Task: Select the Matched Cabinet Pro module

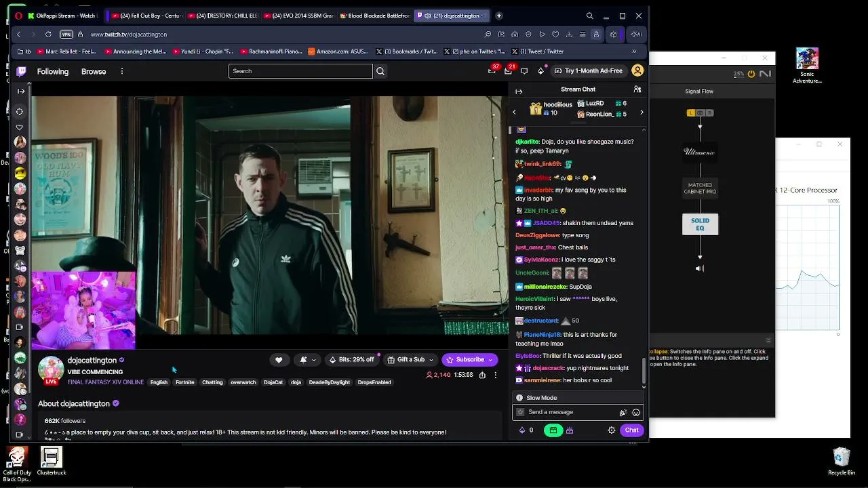Action: pyautogui.click(x=700, y=188)
